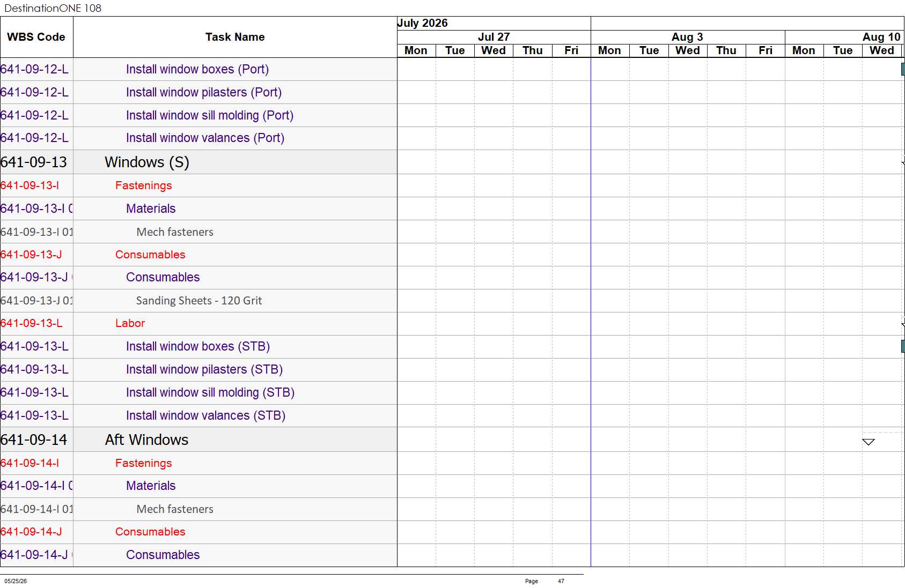Click the Mon header under Jul 27
905x588 pixels.
[x=416, y=50]
